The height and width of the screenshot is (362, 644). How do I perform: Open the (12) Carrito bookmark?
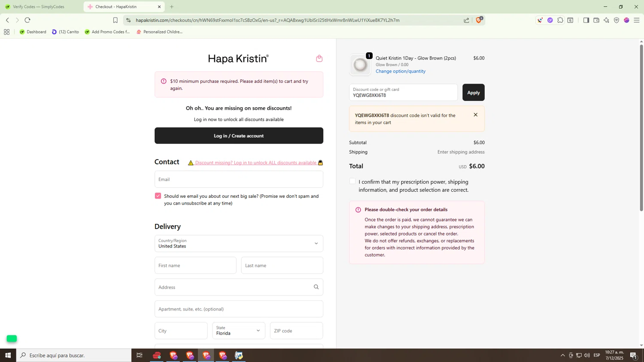65,32
